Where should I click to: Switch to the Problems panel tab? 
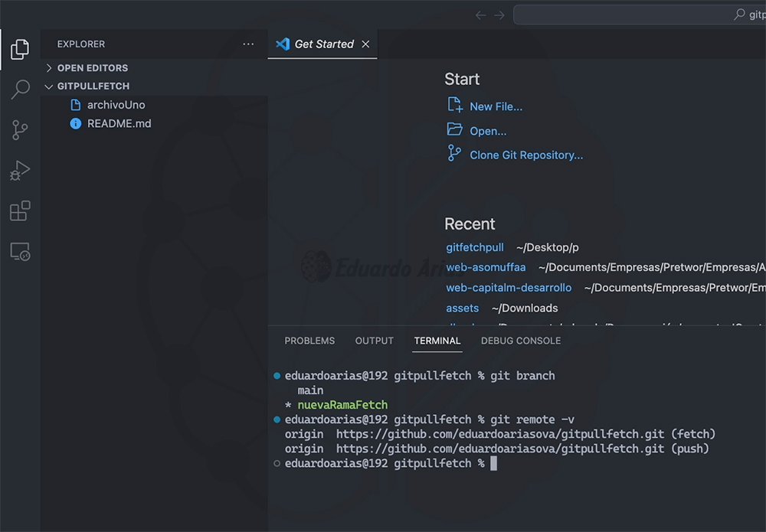pyautogui.click(x=309, y=341)
